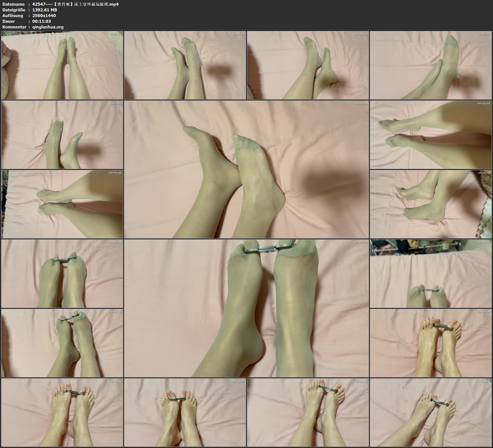Open the frame timestamped 00:05:48
Screen dimensions: 493x448
tap(62, 274)
